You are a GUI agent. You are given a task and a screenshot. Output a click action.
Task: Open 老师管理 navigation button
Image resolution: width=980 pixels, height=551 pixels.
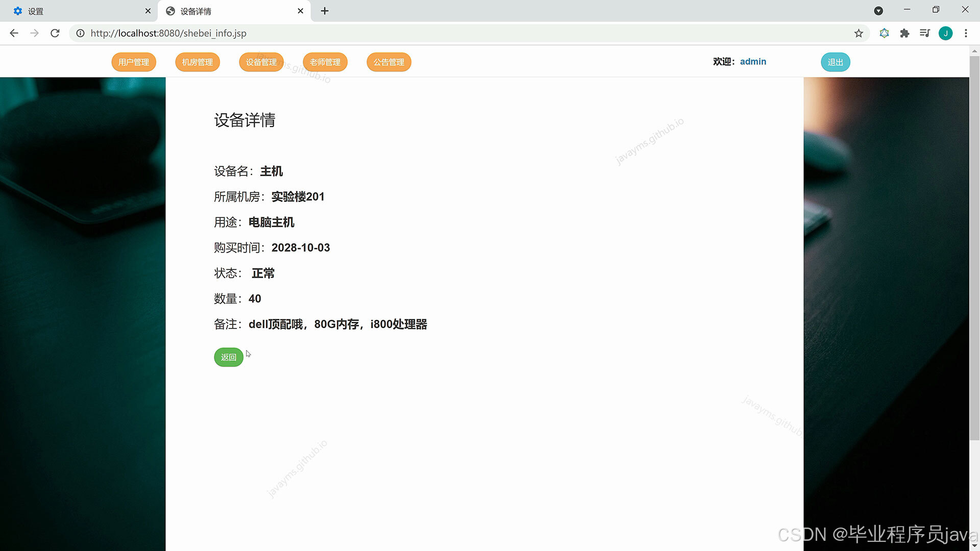[325, 62]
